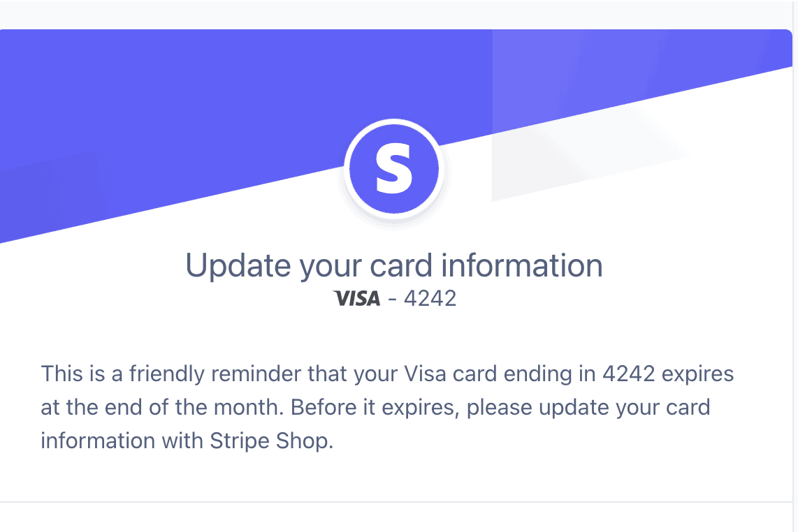Click the "Update your card information" heading
Image resolution: width=798 pixels, height=532 pixels.
(x=394, y=265)
